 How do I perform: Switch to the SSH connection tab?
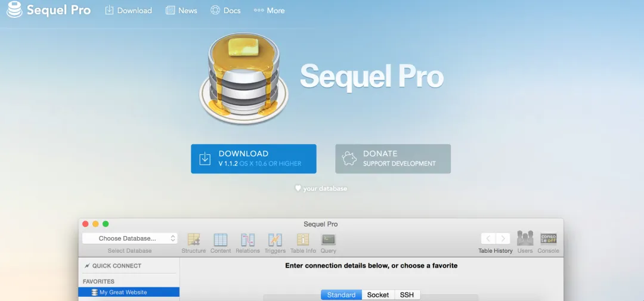(x=407, y=295)
